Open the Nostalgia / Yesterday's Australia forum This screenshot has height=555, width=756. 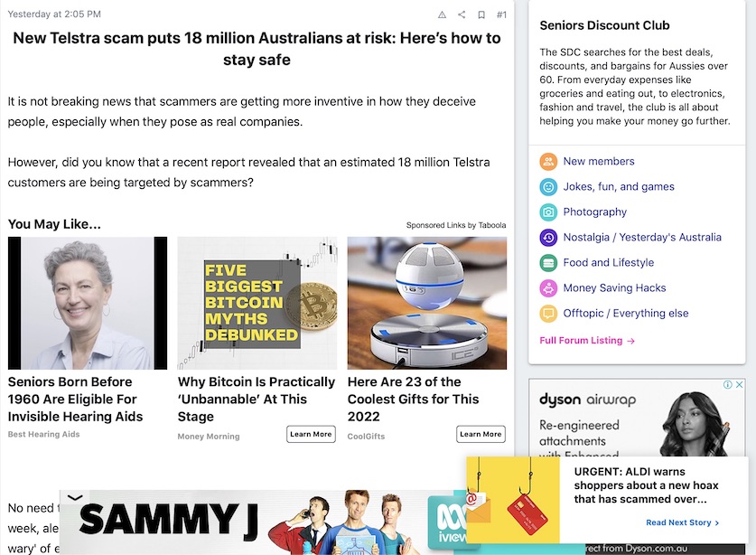coord(642,238)
